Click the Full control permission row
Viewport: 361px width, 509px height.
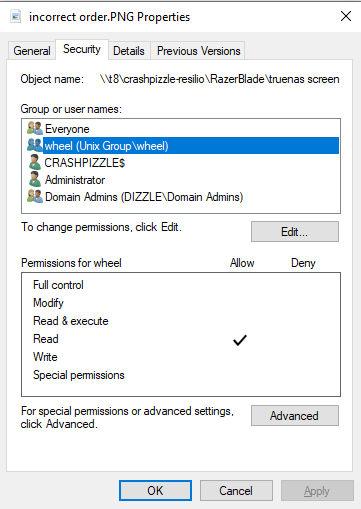point(181,285)
